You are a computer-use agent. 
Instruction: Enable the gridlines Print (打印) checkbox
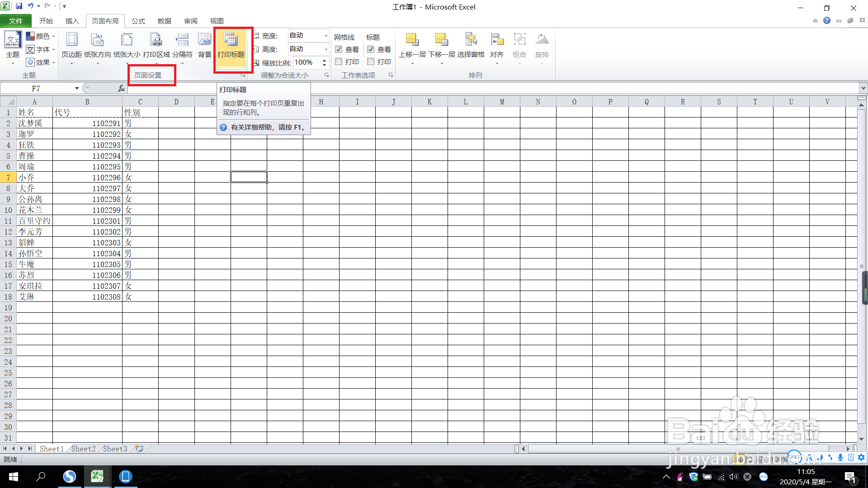339,61
